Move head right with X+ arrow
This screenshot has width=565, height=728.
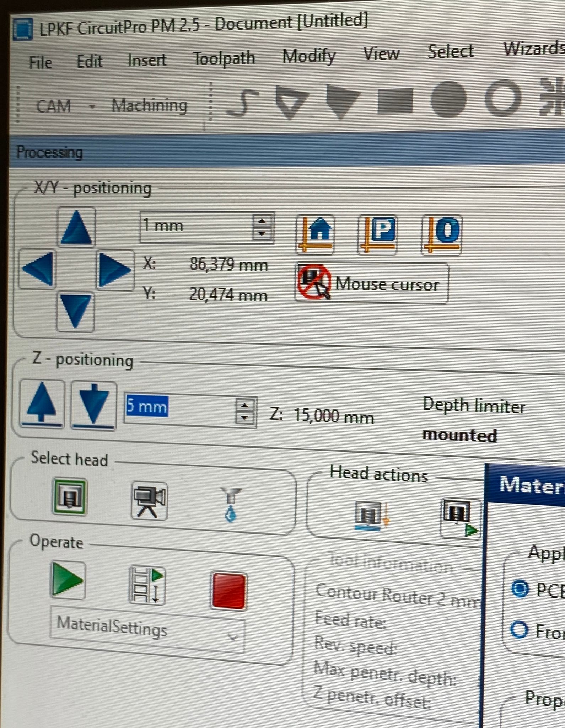coord(115,270)
